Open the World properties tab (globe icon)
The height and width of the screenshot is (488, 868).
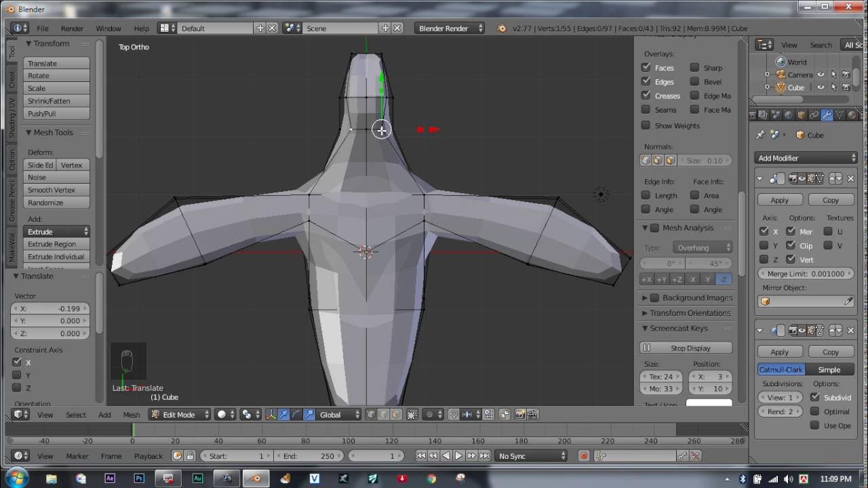pyautogui.click(x=788, y=115)
